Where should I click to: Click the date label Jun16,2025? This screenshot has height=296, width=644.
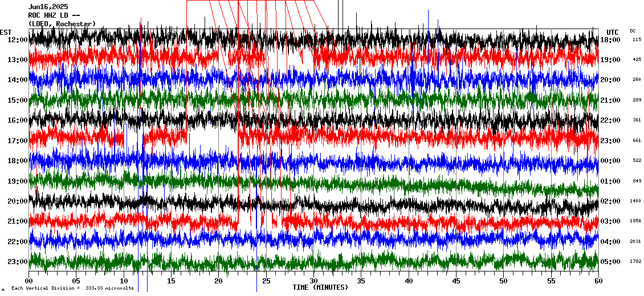pos(48,7)
